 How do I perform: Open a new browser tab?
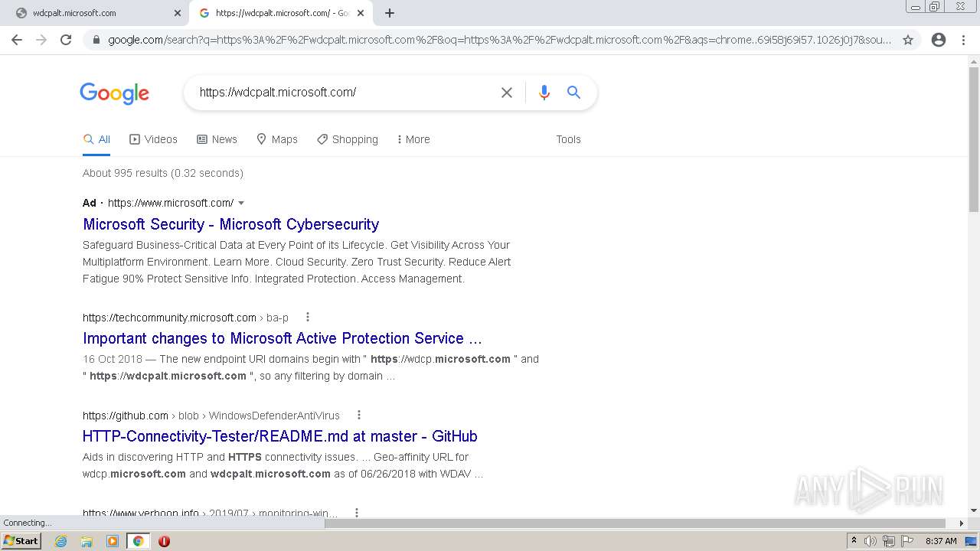click(390, 13)
